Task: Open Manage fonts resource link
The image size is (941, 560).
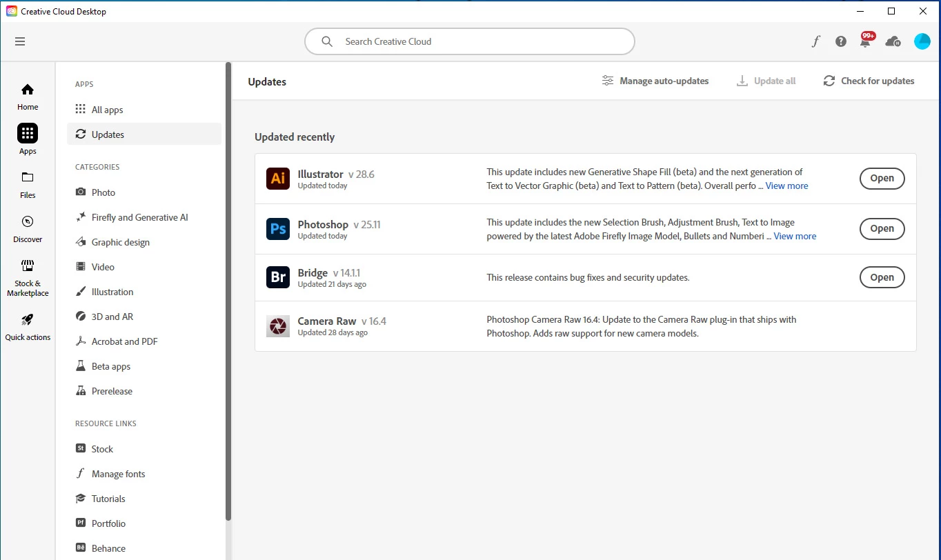Action: coord(144,474)
